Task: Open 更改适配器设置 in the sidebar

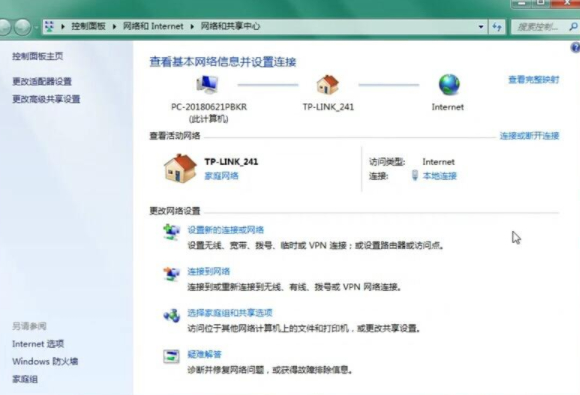Action: pos(42,81)
